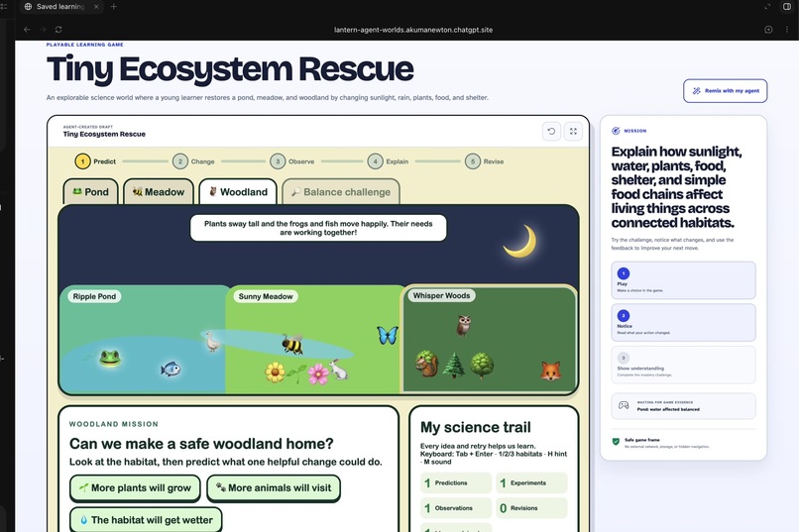Click the blue butterfly in the meadow
Screen dimensions: 799x532
pos(388,335)
